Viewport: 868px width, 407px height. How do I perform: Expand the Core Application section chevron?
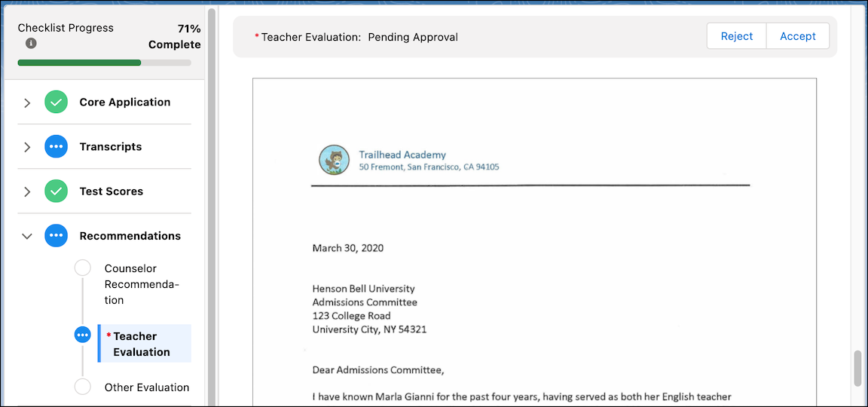pyautogui.click(x=27, y=103)
